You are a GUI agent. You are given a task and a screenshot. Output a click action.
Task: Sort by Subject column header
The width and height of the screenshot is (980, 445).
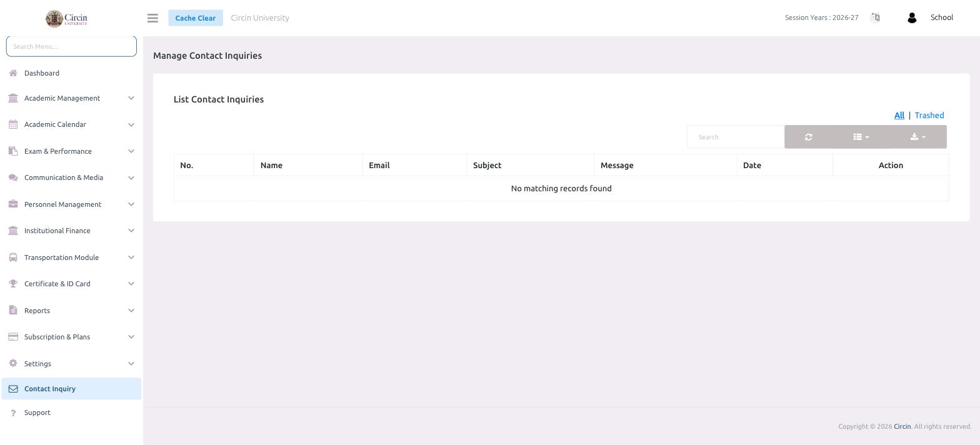tap(531, 165)
